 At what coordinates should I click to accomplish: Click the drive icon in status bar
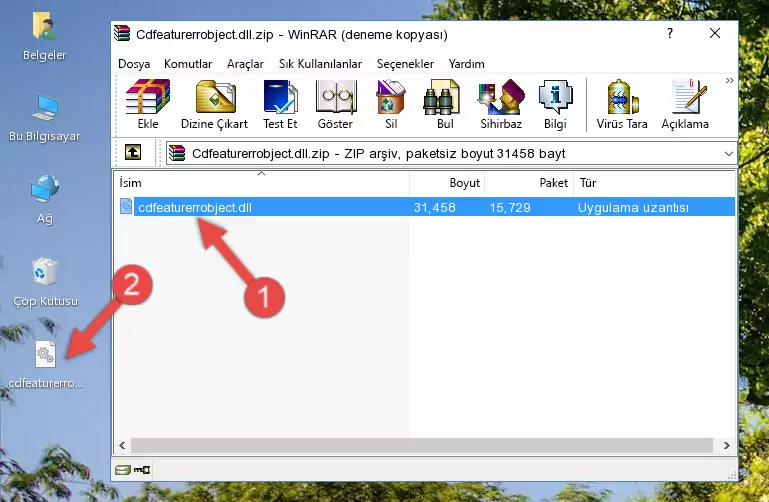click(x=123, y=470)
